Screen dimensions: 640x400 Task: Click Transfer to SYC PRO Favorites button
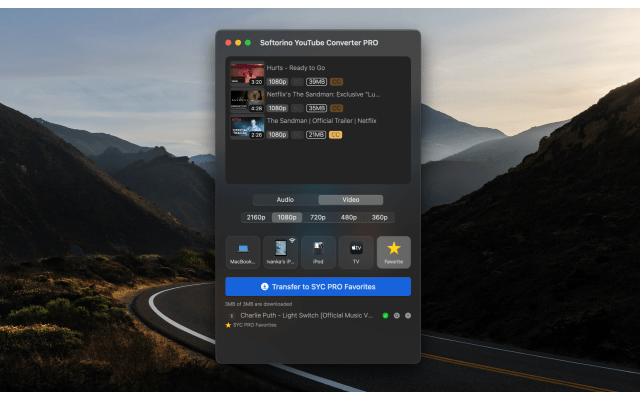click(318, 287)
